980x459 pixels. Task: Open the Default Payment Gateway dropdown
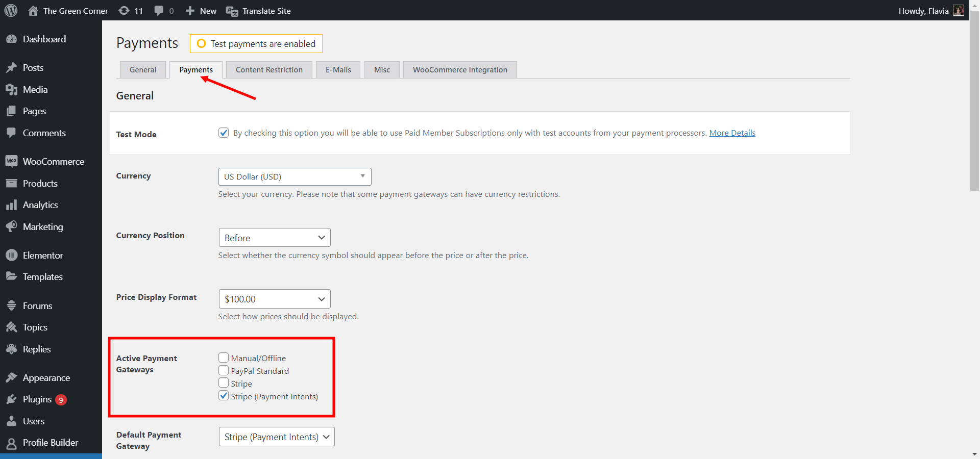(x=277, y=437)
